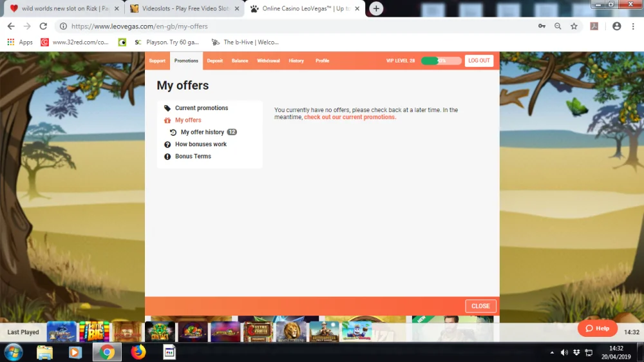Click the site information icon in address bar
The width and height of the screenshot is (644, 362).
pyautogui.click(x=63, y=26)
